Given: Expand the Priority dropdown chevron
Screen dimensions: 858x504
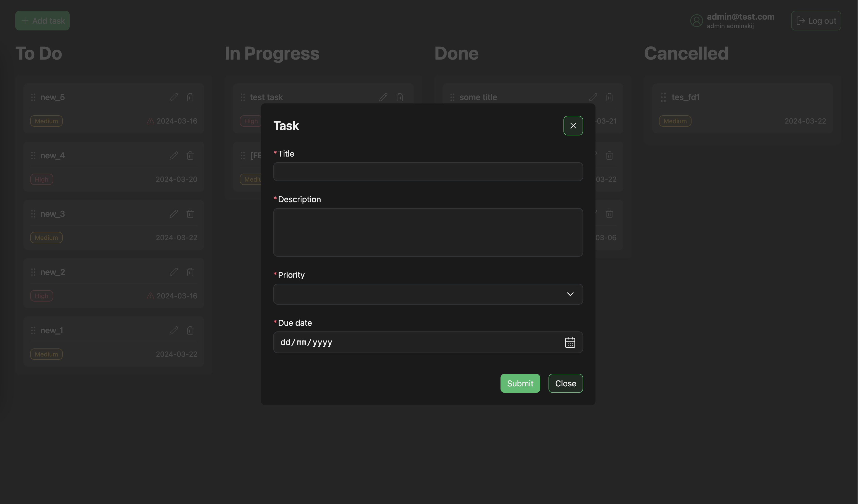Looking at the screenshot, I should click(x=570, y=294).
